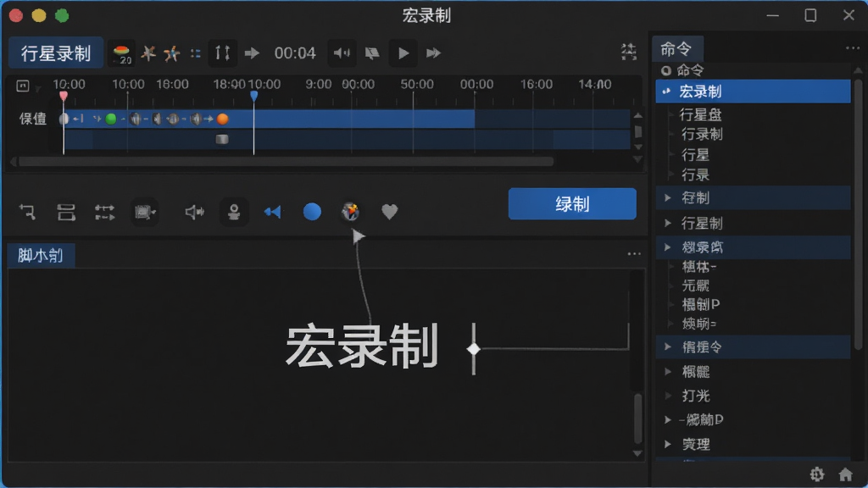Viewport: 868px width, 488px height.
Task: Switch to the 命令 tab in right panel
Action: pos(677,49)
